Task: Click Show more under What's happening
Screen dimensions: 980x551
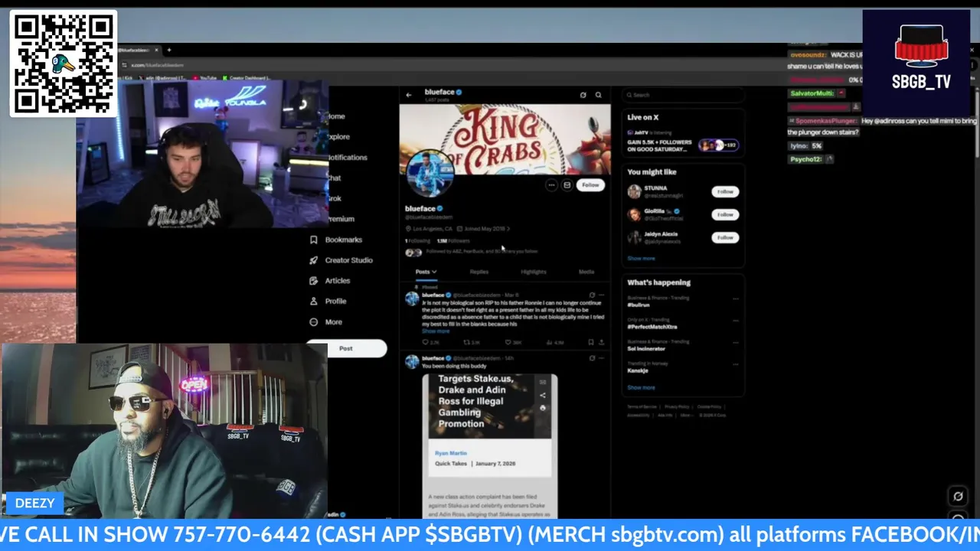Action: [641, 388]
